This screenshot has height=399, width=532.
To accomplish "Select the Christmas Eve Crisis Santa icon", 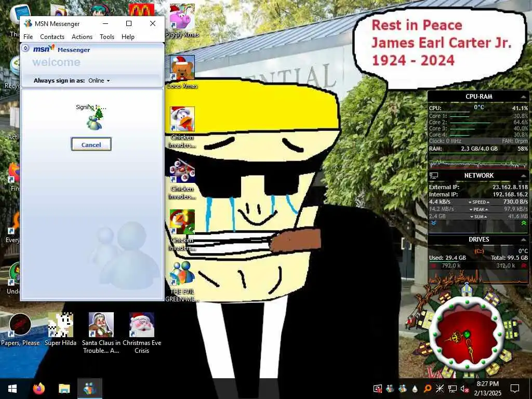I will [142, 333].
